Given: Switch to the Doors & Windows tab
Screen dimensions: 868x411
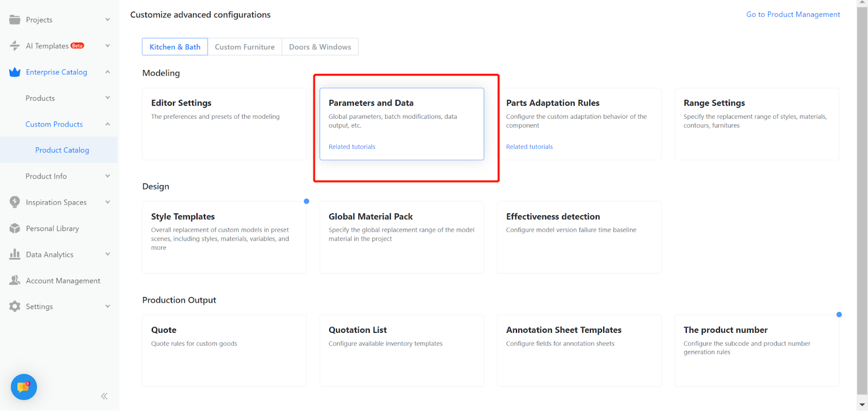Looking at the screenshot, I should pyautogui.click(x=320, y=47).
